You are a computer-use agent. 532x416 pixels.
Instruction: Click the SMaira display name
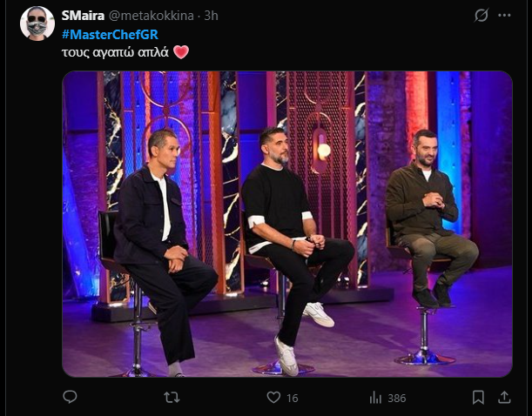click(82, 16)
